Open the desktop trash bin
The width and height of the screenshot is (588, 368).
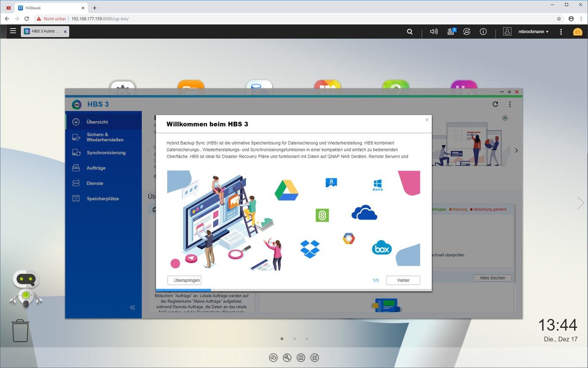click(20, 331)
